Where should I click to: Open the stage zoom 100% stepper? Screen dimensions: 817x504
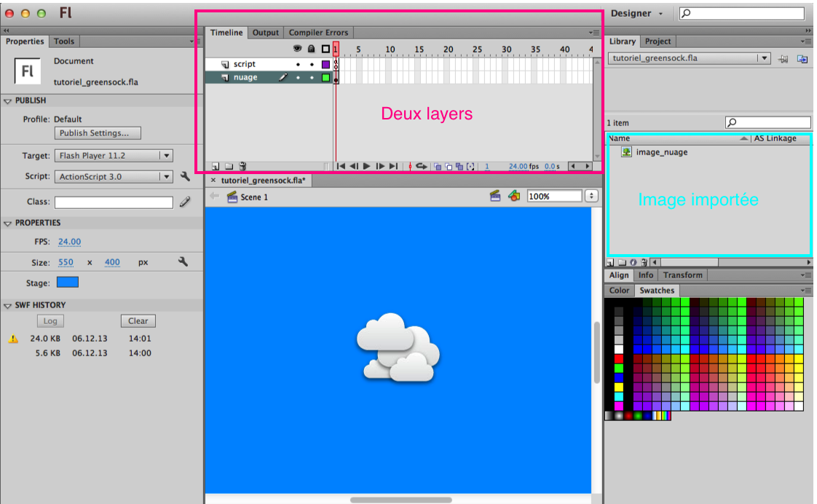tap(591, 196)
